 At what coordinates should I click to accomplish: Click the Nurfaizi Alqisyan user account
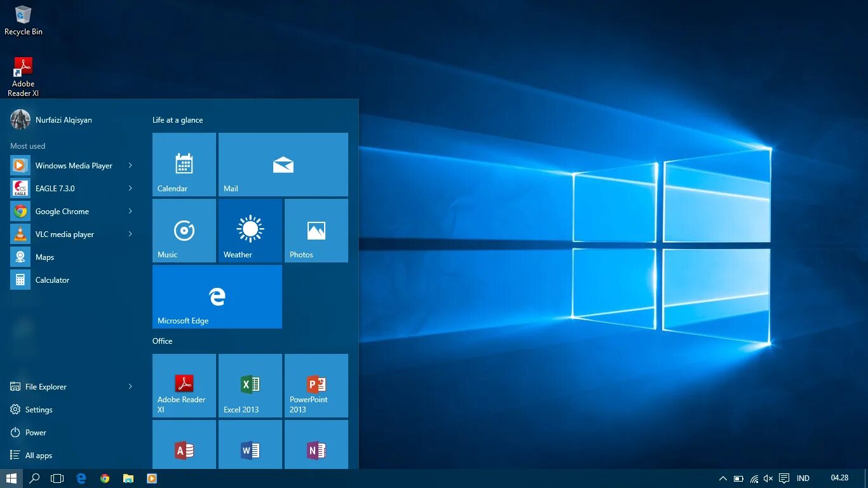pyautogui.click(x=51, y=119)
